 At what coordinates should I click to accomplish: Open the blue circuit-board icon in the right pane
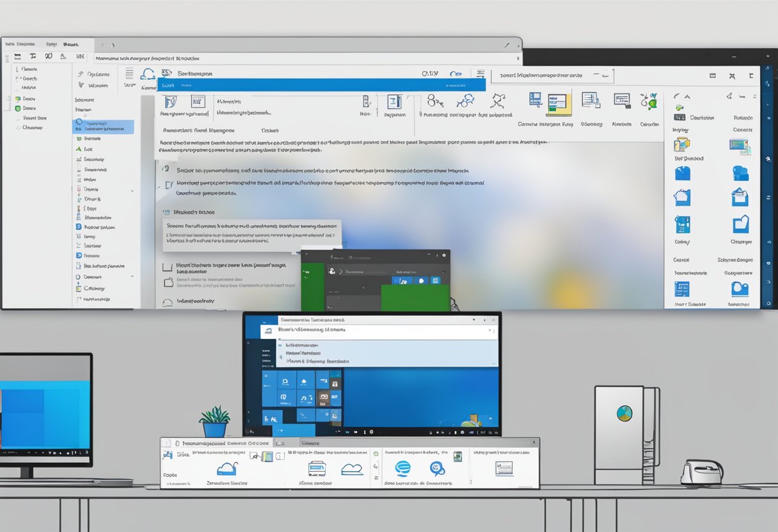tap(682, 224)
